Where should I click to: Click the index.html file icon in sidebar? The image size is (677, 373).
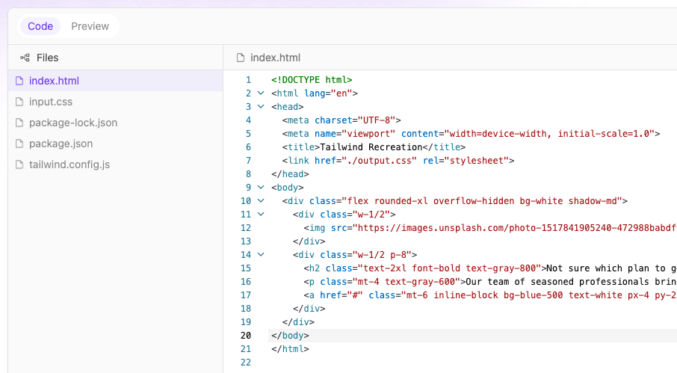[x=19, y=81]
